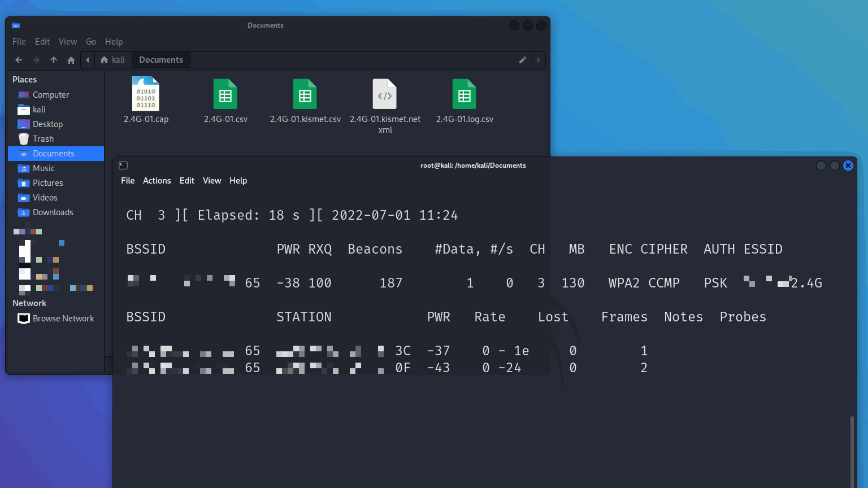868x488 pixels.
Task: Click Browse Network in sidebar
Action: (x=63, y=319)
